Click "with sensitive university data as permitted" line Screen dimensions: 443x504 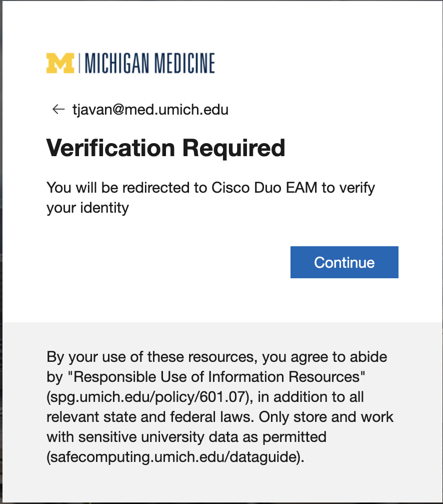[186, 436]
